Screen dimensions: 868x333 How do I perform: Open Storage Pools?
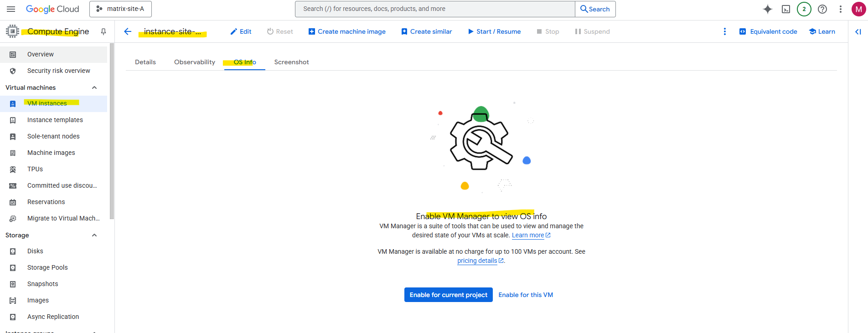tap(54, 267)
